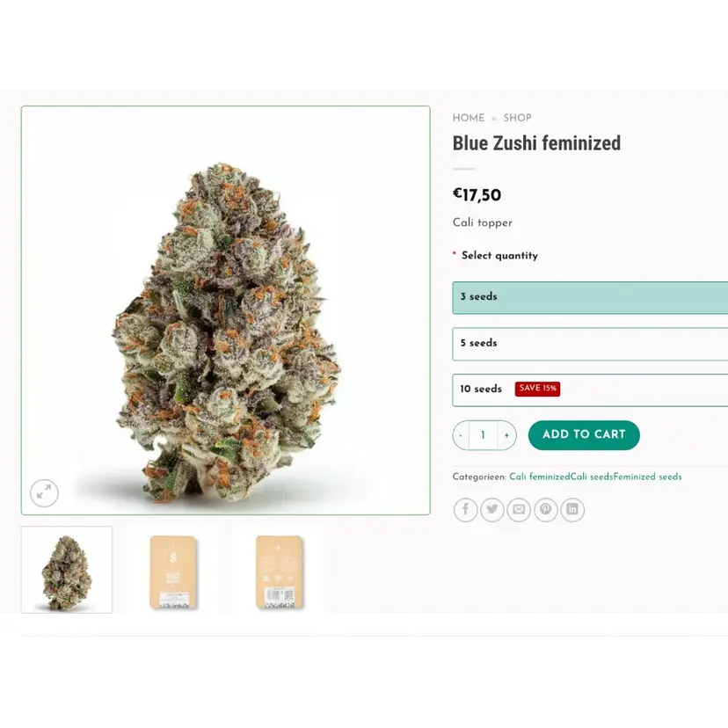Share product on Facebook
The image size is (728, 728).
[465, 509]
